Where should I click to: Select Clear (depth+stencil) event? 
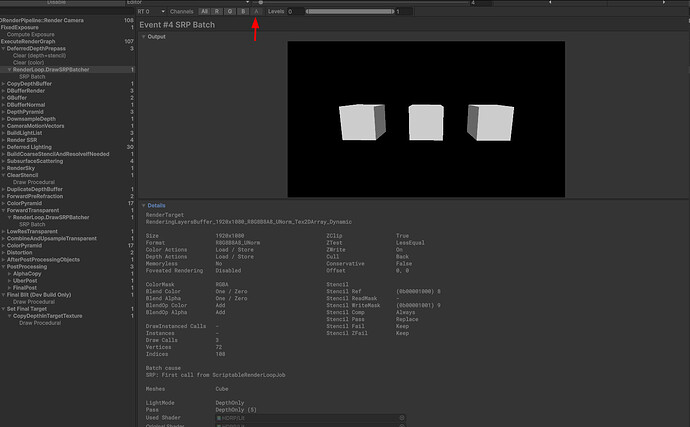40,55
